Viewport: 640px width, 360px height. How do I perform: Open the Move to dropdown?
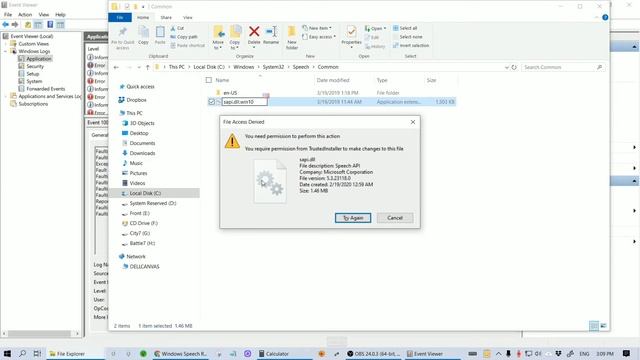[x=218, y=45]
